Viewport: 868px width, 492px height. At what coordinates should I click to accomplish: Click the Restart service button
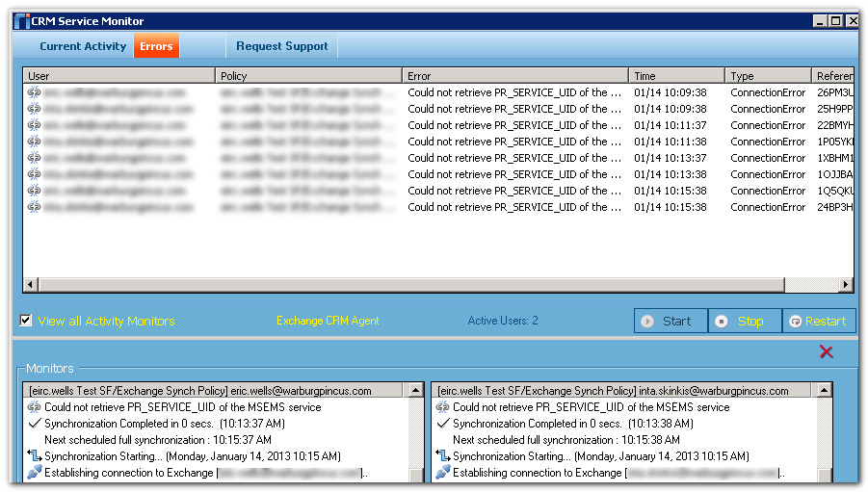[x=819, y=321]
